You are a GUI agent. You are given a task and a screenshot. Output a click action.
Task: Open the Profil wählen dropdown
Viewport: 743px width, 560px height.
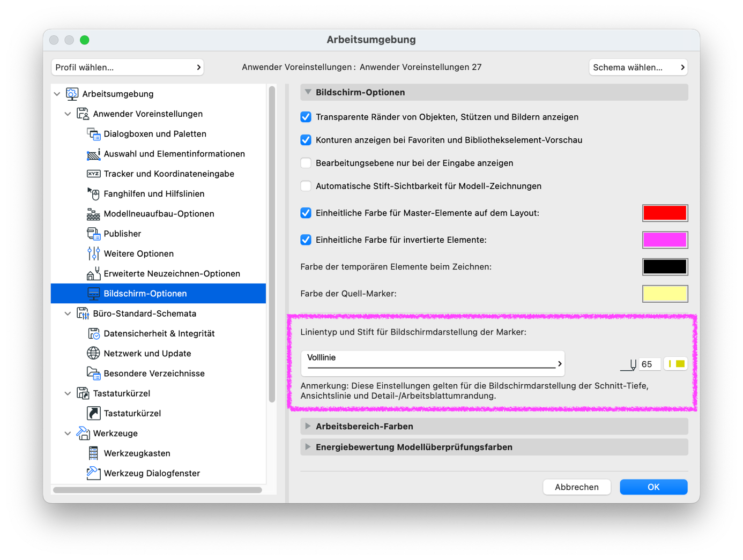coord(128,68)
